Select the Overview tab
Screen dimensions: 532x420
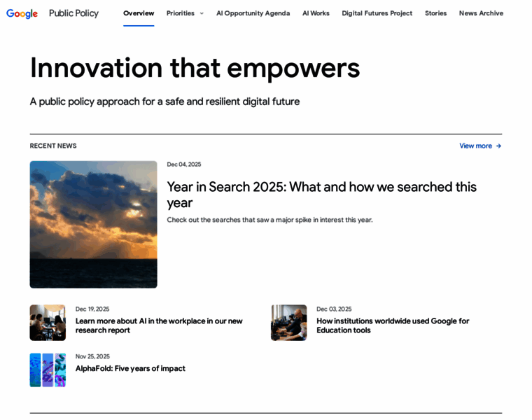[139, 13]
